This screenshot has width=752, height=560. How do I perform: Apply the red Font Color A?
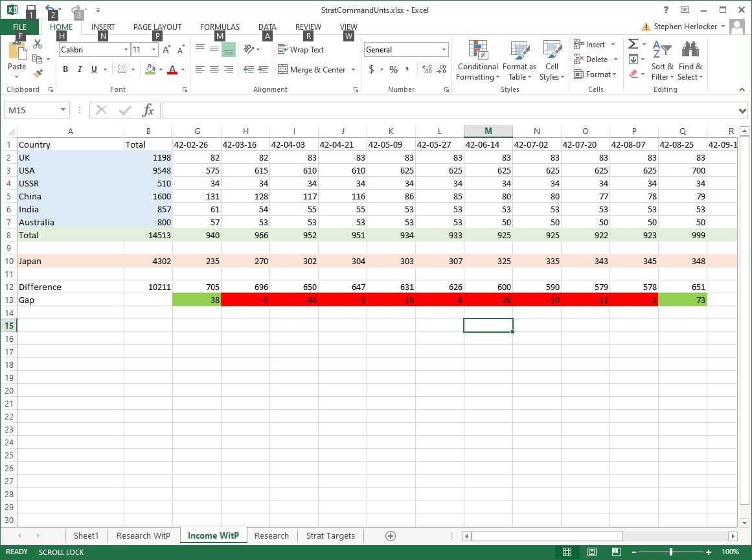pyautogui.click(x=173, y=69)
